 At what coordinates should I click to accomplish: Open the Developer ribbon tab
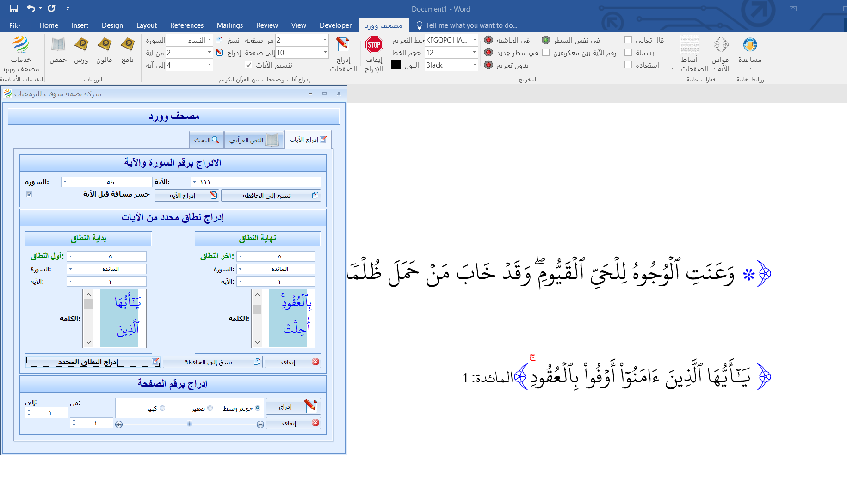[335, 25]
